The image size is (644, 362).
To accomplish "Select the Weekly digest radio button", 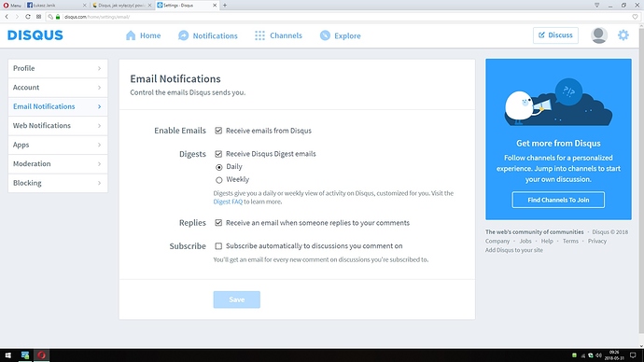I will pos(219,180).
